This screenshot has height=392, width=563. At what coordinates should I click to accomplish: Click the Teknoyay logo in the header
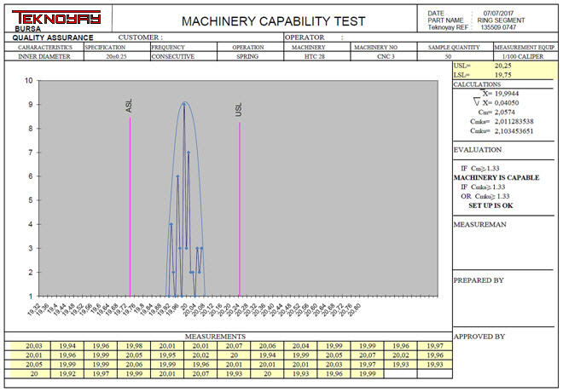click(x=45, y=18)
